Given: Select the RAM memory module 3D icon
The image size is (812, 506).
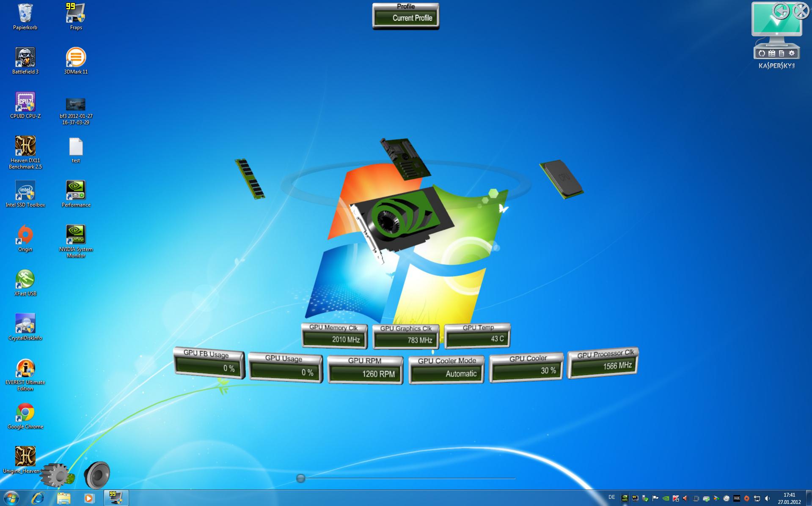Looking at the screenshot, I should (x=250, y=179).
